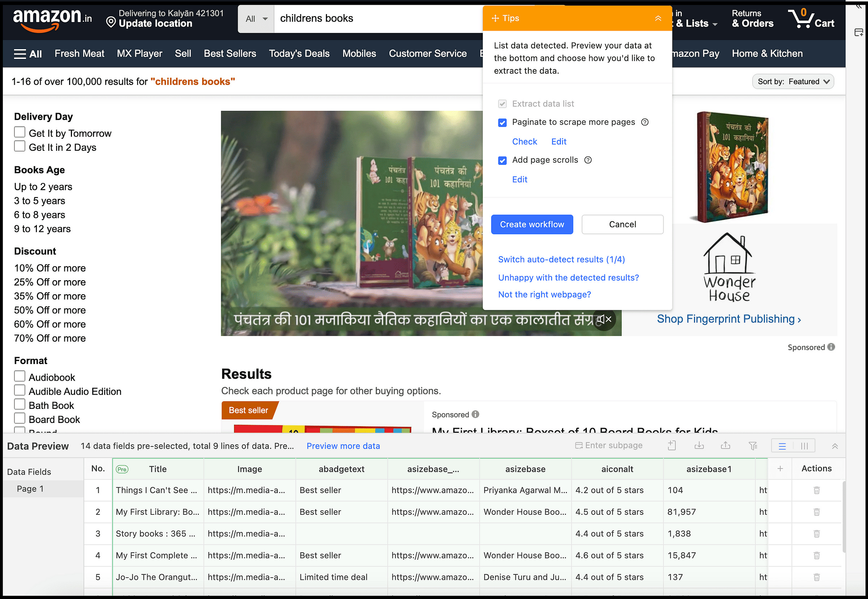Open the All search category dropdown

256,19
